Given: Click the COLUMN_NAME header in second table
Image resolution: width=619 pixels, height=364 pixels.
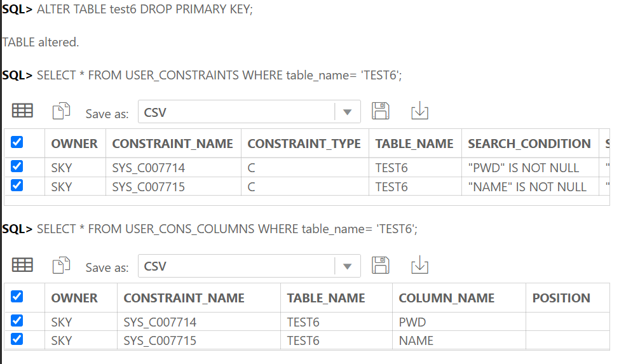Looking at the screenshot, I should click(x=447, y=298).
